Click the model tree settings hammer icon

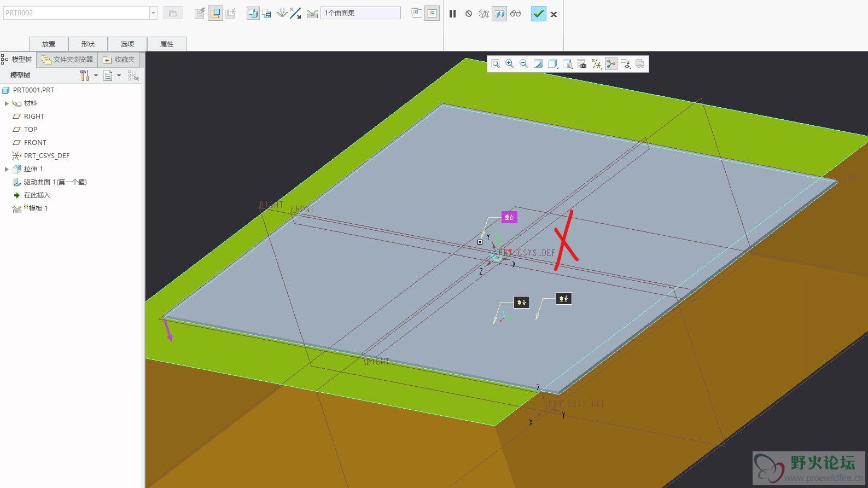[x=84, y=75]
